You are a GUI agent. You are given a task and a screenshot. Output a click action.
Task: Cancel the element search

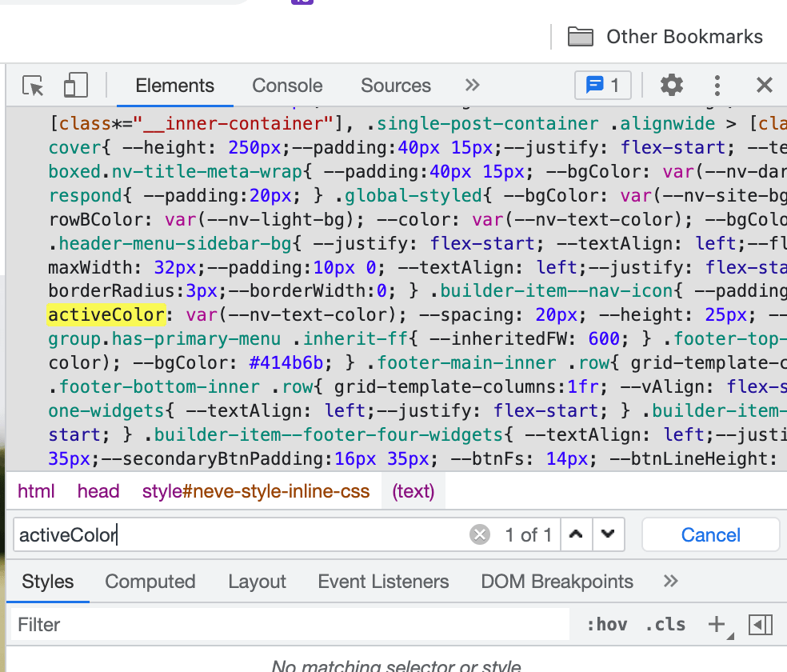coord(711,535)
